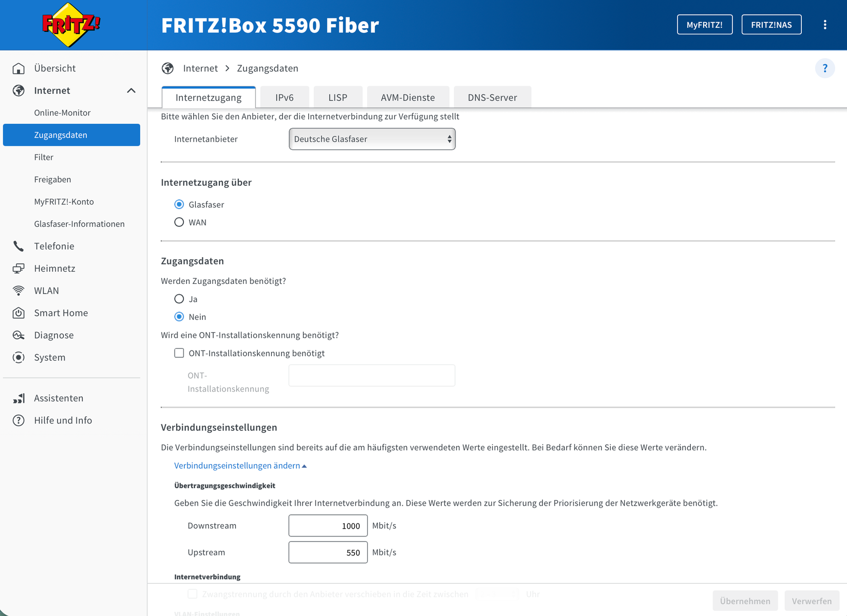Click the MyFRITZ! button
847x616 pixels.
click(705, 25)
